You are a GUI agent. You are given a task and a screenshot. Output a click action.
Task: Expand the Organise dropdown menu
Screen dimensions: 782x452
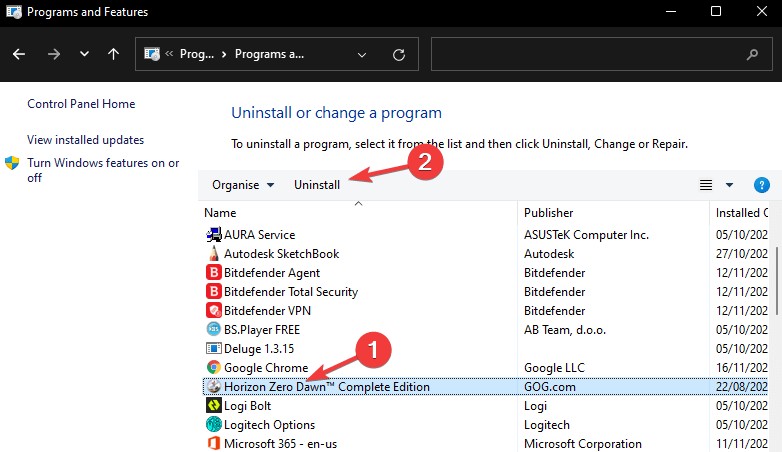(x=242, y=185)
